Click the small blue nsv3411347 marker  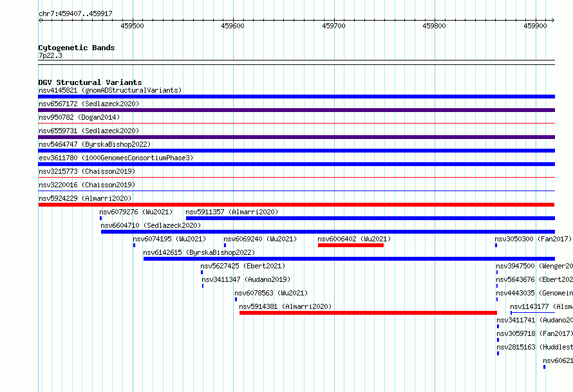point(203,286)
